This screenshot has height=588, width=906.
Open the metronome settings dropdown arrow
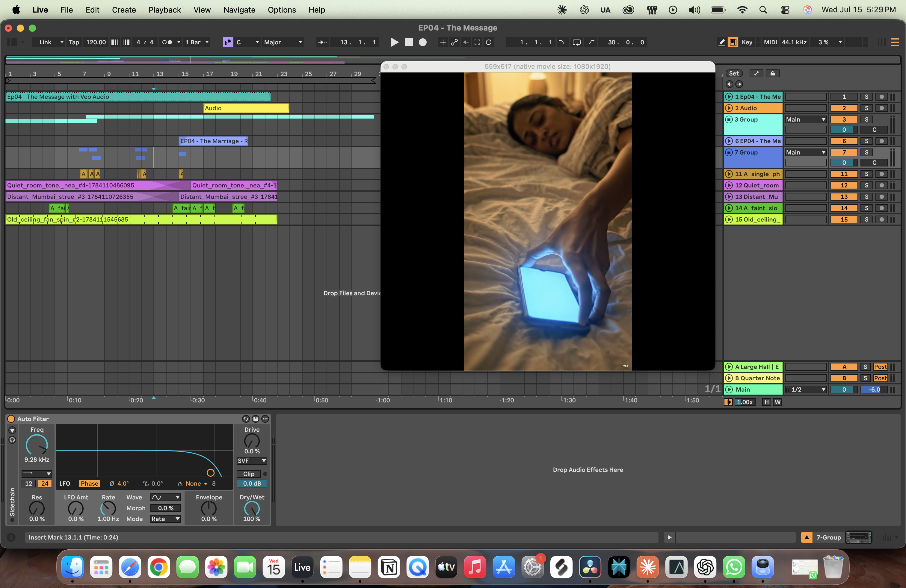pos(179,42)
